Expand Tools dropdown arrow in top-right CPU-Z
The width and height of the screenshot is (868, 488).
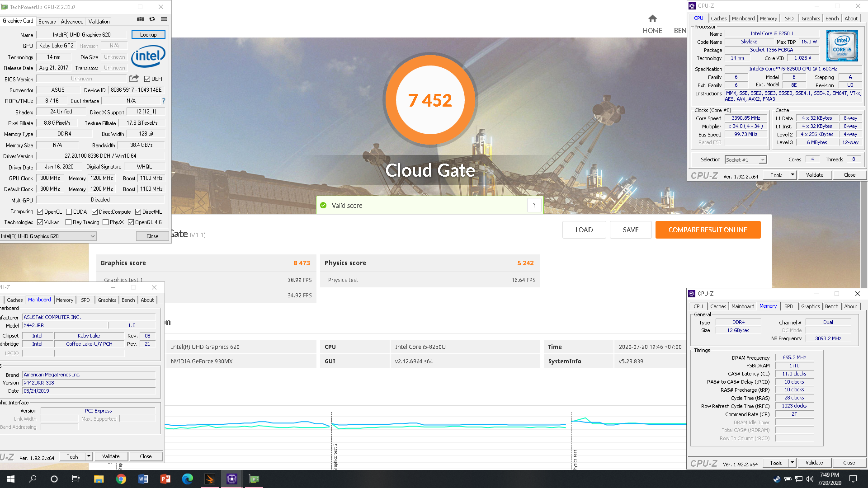(793, 175)
